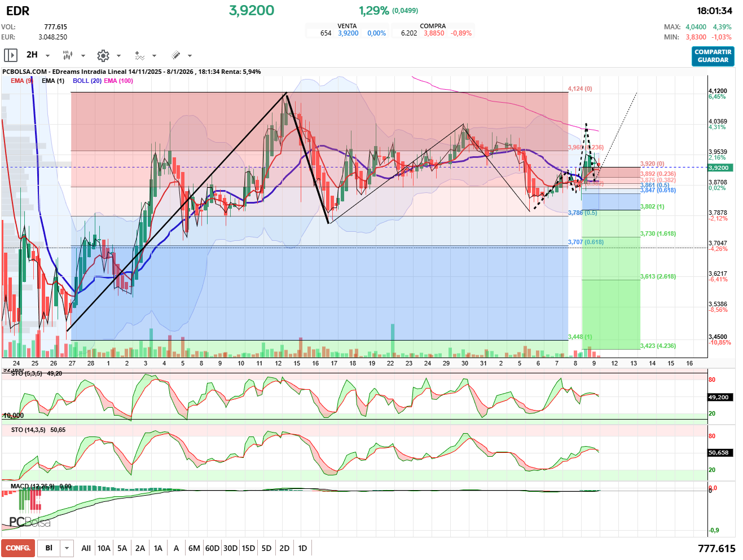Open chart settings gear icon
This screenshot has width=743, height=560.
pos(103,55)
